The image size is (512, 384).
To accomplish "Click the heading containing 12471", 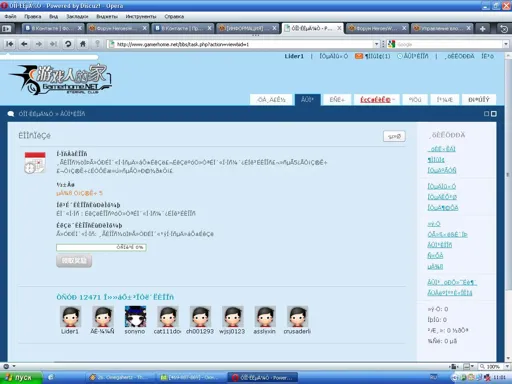I will click(x=115, y=297).
